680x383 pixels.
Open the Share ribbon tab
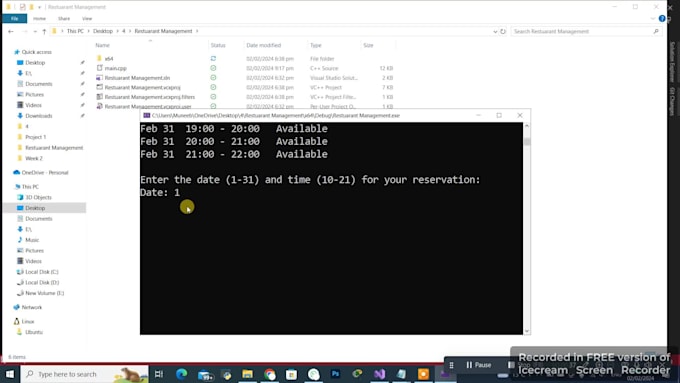[64, 18]
